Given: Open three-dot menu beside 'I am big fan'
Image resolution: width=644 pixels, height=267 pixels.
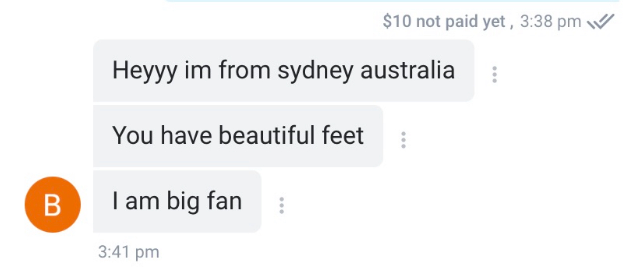Looking at the screenshot, I should point(282,205).
